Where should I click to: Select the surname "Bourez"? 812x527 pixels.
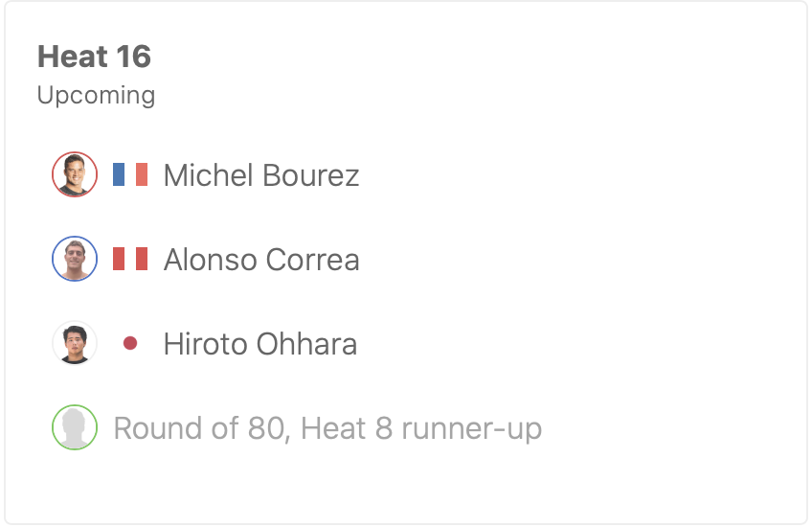click(310, 175)
